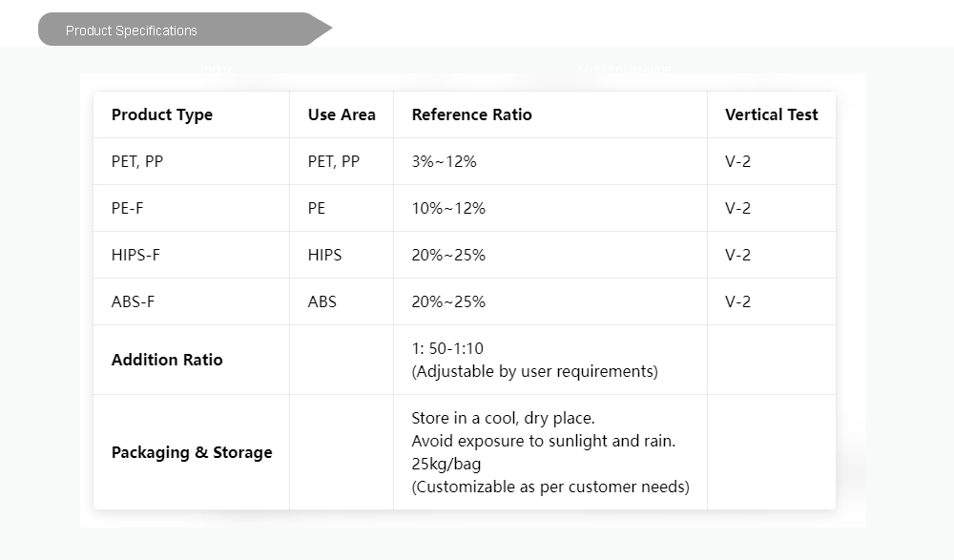Select the 3%~12% reference ratio value
Image resolution: width=954 pixels, height=560 pixels.
[444, 161]
